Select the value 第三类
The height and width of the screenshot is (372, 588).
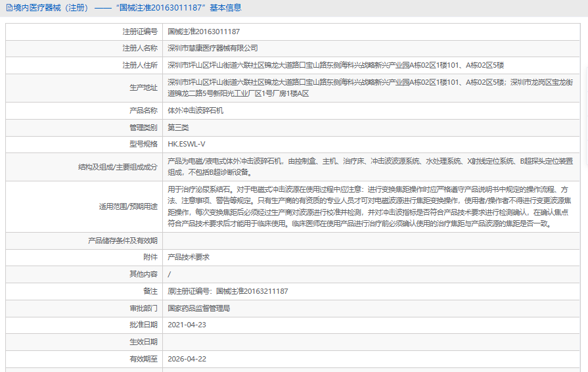178,128
